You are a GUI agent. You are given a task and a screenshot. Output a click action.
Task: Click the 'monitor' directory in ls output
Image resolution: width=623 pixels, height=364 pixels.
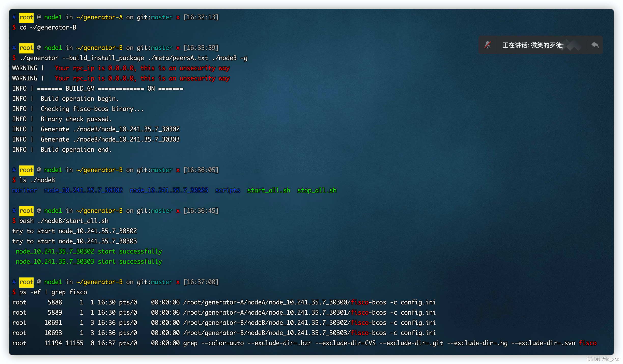[24, 190]
